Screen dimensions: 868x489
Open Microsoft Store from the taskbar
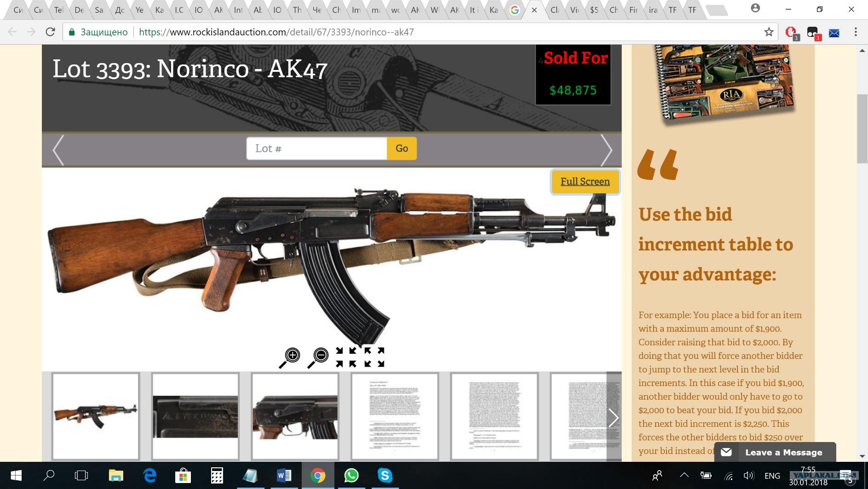coord(183,475)
